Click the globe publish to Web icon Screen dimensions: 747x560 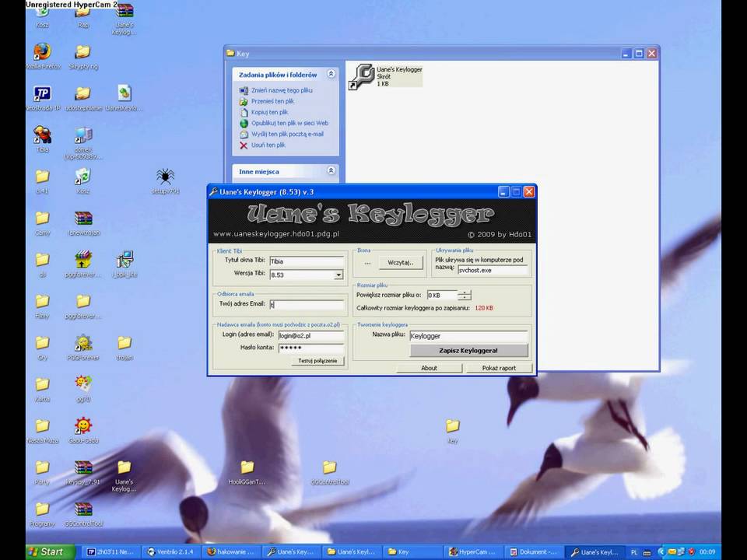point(244,124)
